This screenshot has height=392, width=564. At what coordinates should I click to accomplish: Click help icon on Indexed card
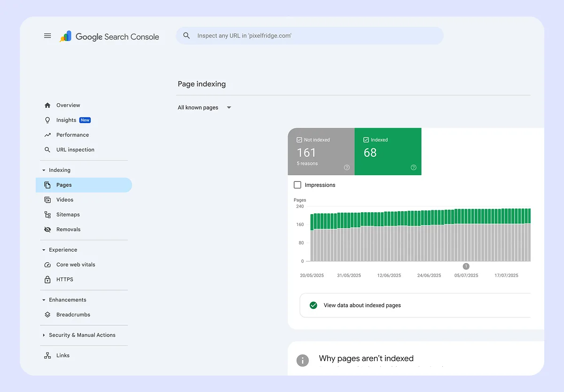pyautogui.click(x=414, y=167)
